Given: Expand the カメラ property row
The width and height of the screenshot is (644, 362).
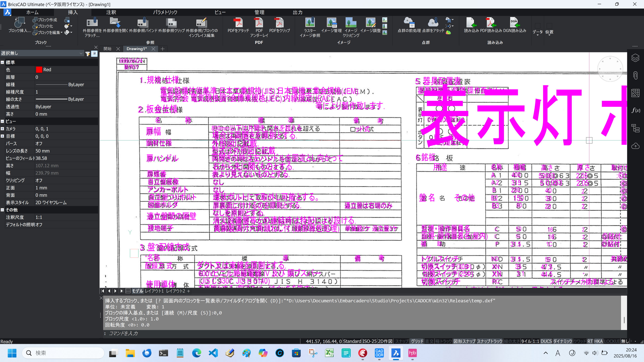Looking at the screenshot, I should coord(3,129).
